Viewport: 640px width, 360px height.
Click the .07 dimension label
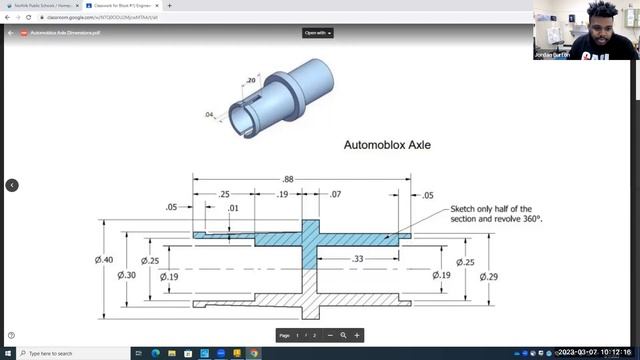tap(335, 194)
